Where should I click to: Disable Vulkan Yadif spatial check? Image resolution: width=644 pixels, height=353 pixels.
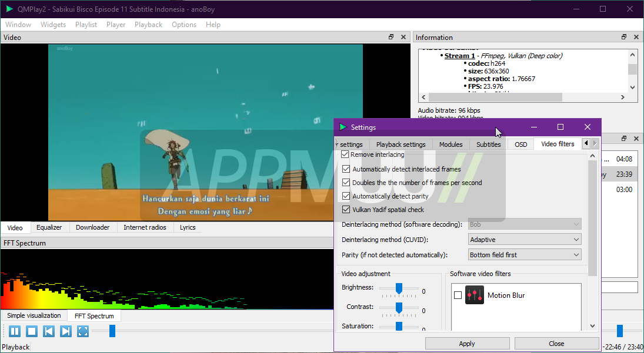coord(346,210)
